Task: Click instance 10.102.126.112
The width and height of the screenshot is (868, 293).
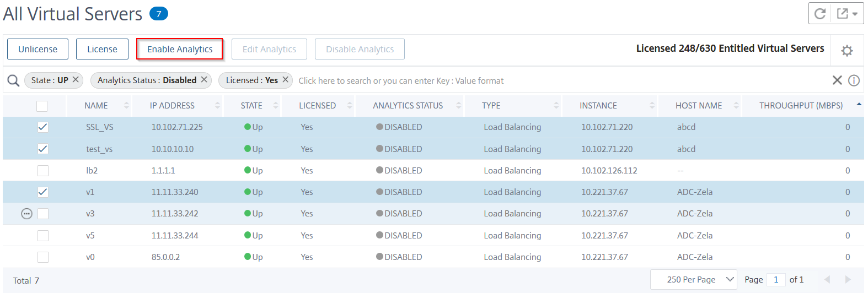Action: point(609,171)
